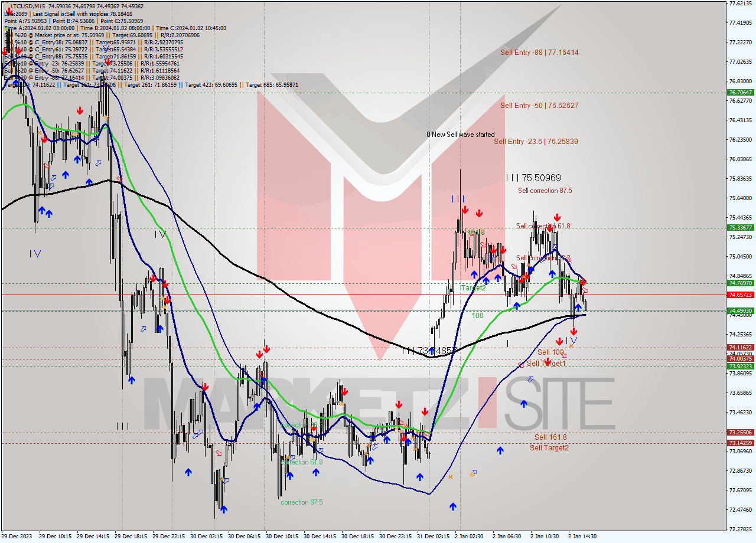Click the green 76.70647 price tag
Image resolution: width=756 pixels, height=543 pixels.
click(740, 93)
